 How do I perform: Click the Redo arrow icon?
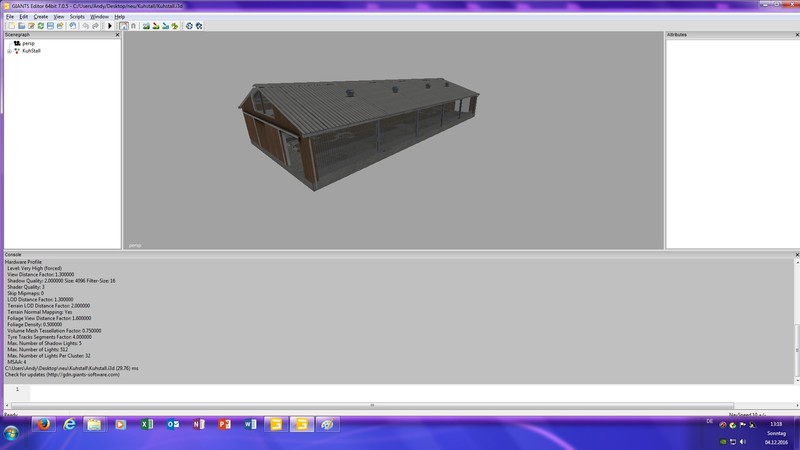97,26
